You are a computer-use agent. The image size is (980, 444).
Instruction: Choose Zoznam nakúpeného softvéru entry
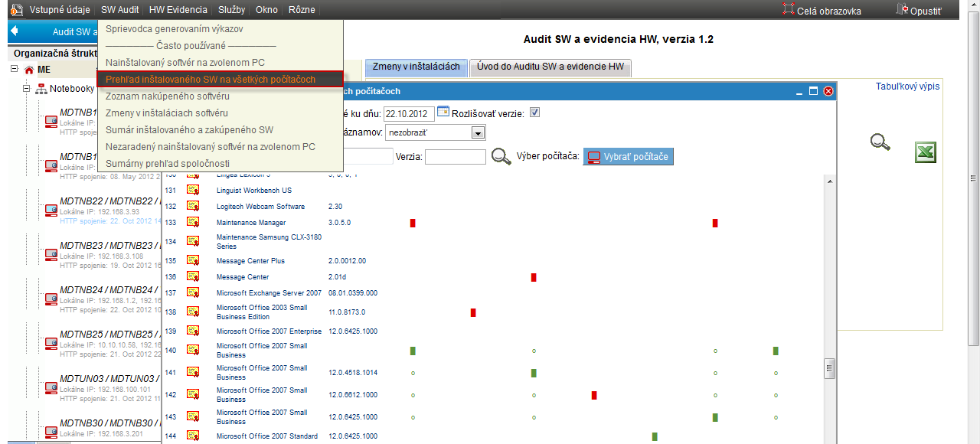(168, 96)
